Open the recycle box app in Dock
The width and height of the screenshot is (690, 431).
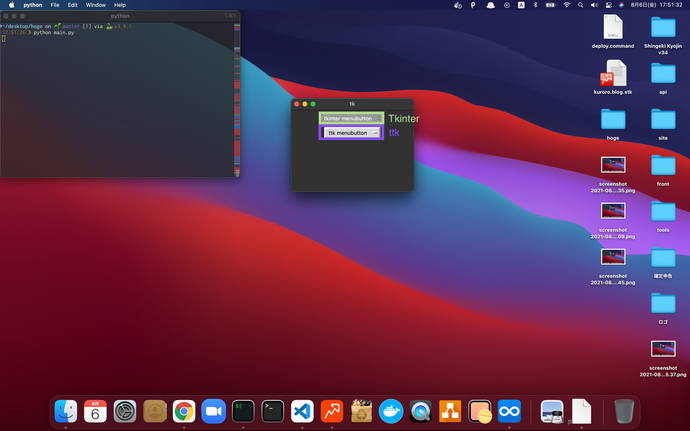(x=361, y=411)
